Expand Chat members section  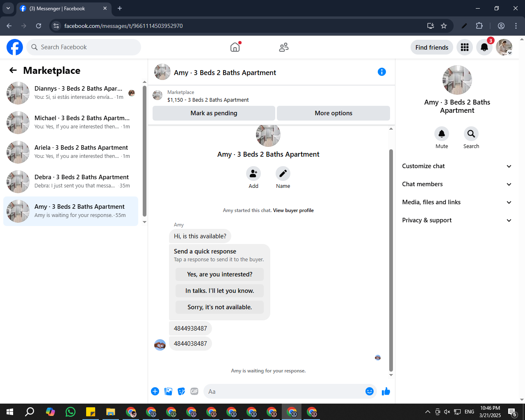point(457,184)
